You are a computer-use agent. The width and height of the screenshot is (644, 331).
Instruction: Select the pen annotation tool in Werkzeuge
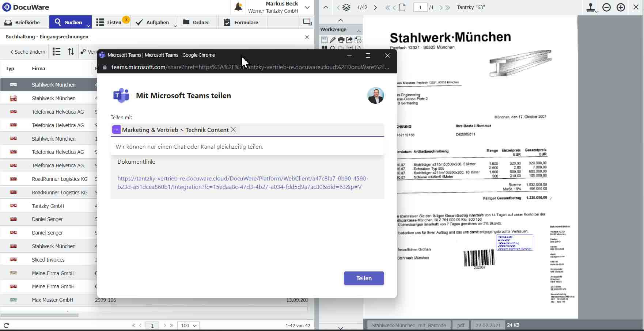pyautogui.click(x=333, y=40)
